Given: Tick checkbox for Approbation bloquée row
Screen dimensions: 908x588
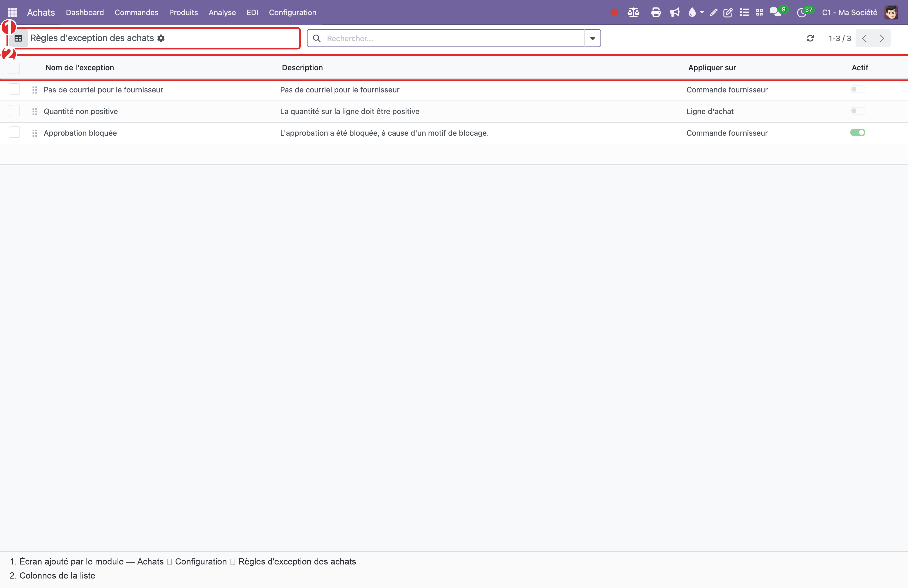Looking at the screenshot, I should pyautogui.click(x=15, y=132).
